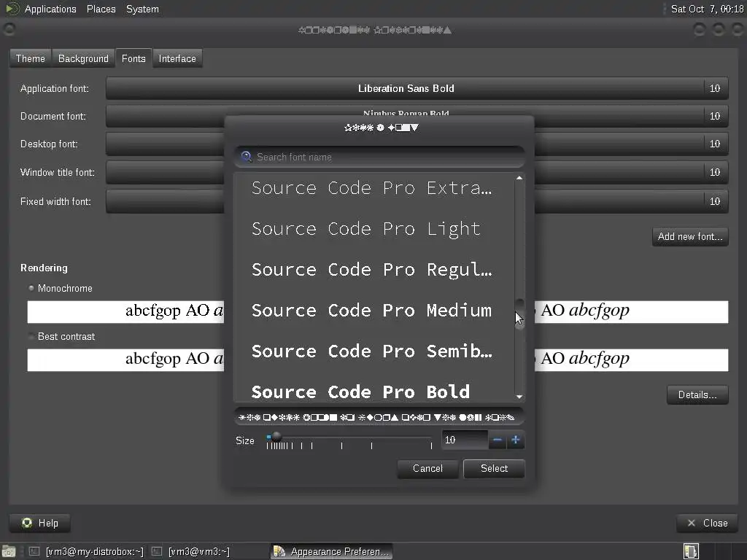The width and height of the screenshot is (747, 560).
Task: Click the Appearance Preferences taskbar entry
Action: tap(332, 551)
